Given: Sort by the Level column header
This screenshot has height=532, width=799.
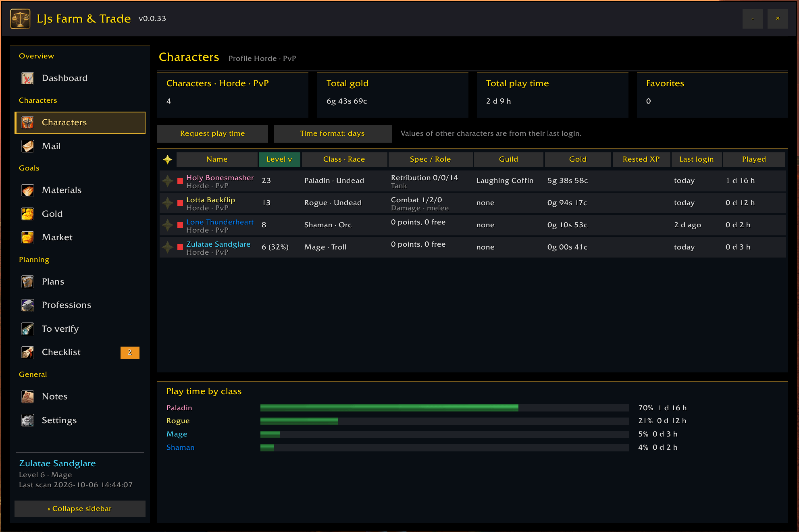Looking at the screenshot, I should pyautogui.click(x=279, y=160).
